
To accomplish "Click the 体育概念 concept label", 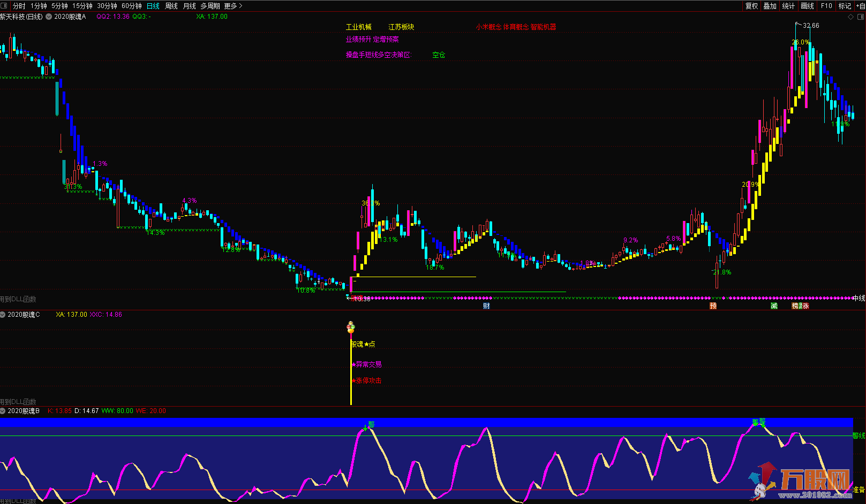I will click(x=515, y=27).
